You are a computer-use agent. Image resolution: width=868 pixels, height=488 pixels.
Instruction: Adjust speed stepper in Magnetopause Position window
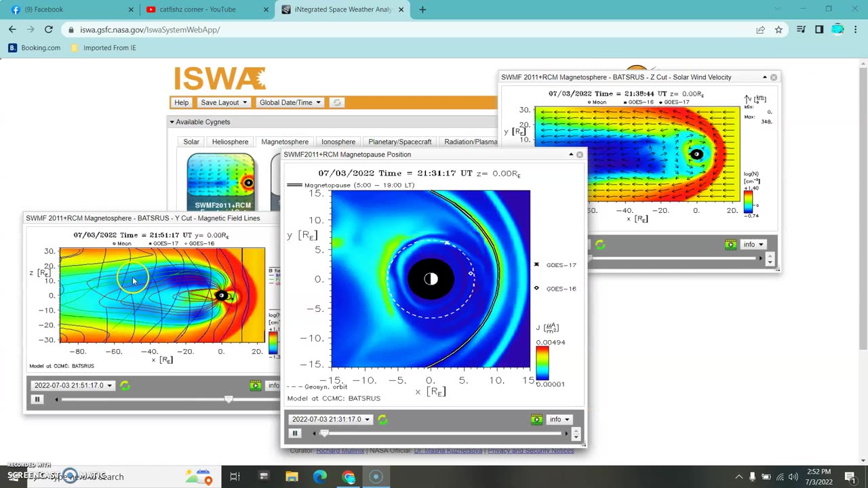tap(576, 434)
